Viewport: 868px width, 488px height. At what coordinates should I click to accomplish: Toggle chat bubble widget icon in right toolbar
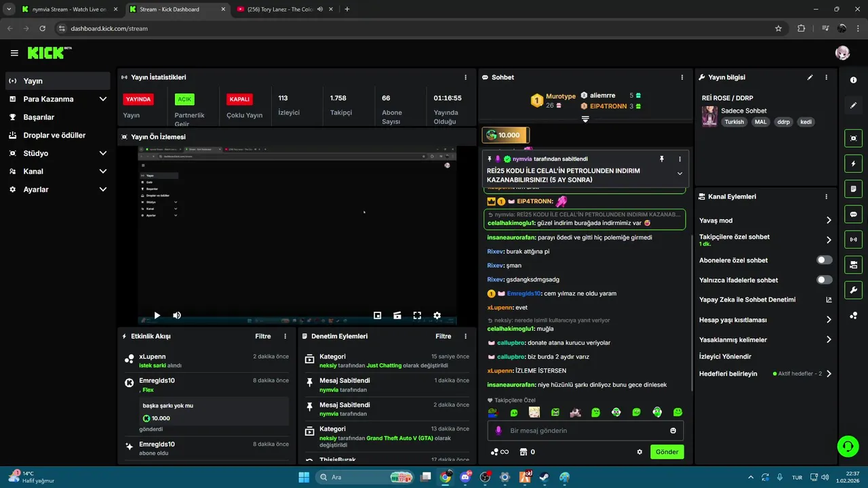point(853,213)
